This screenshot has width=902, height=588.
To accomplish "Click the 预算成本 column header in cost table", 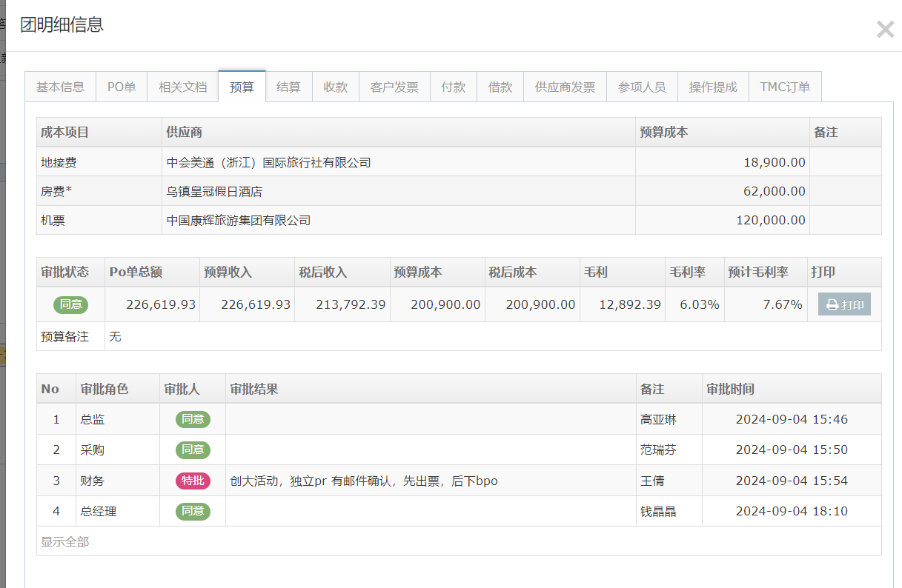I will 663,132.
